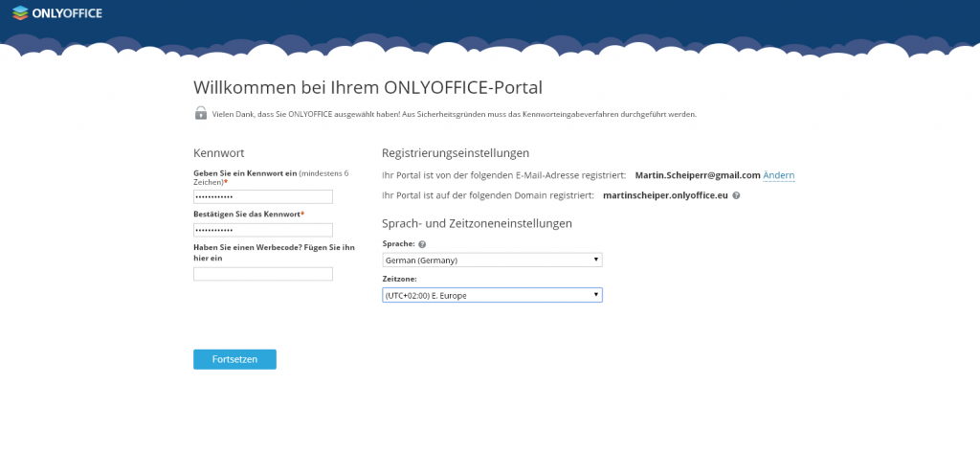Click the Ändern link next to email
The image size is (980, 453).
coord(779,175)
